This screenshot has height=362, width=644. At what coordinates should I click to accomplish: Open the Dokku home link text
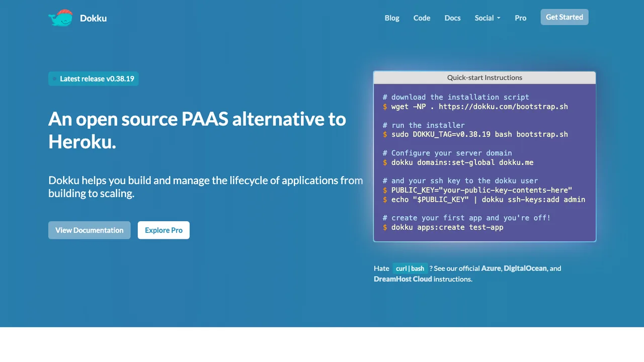tap(93, 19)
